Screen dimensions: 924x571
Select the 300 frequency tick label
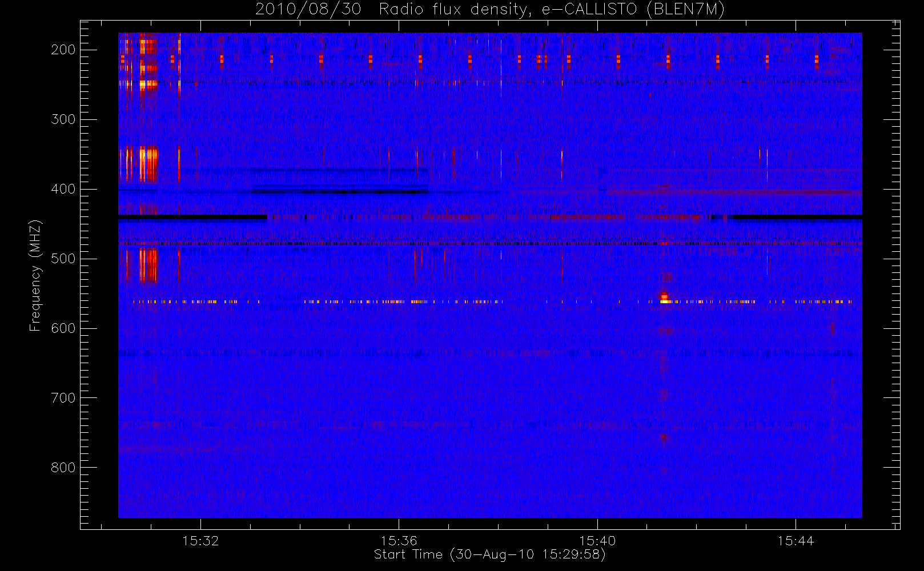(63, 119)
